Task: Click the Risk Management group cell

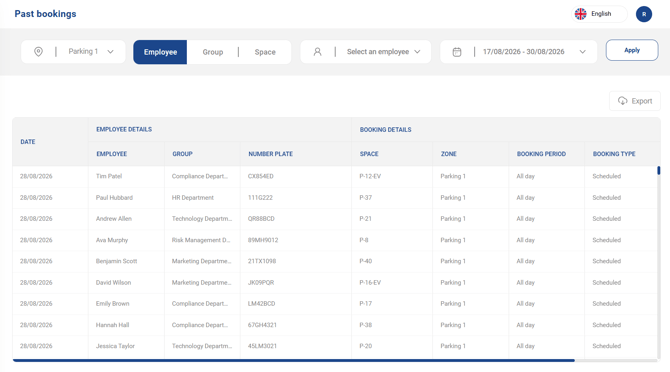Action: [x=201, y=240]
